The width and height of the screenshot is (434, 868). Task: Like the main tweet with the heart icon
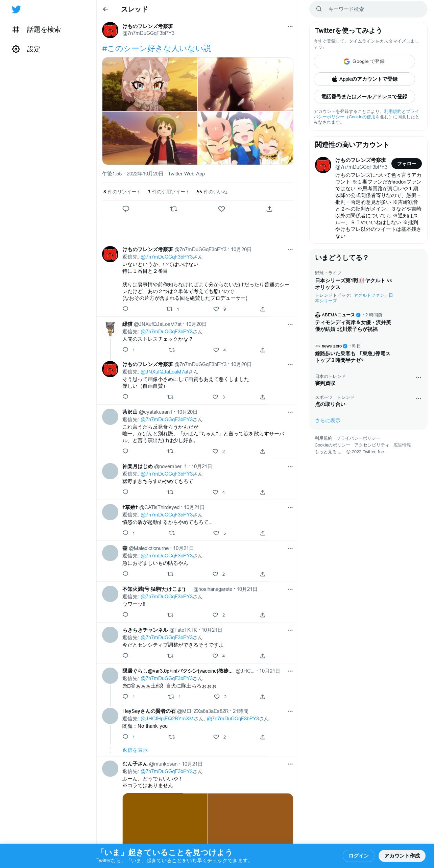coord(221,209)
